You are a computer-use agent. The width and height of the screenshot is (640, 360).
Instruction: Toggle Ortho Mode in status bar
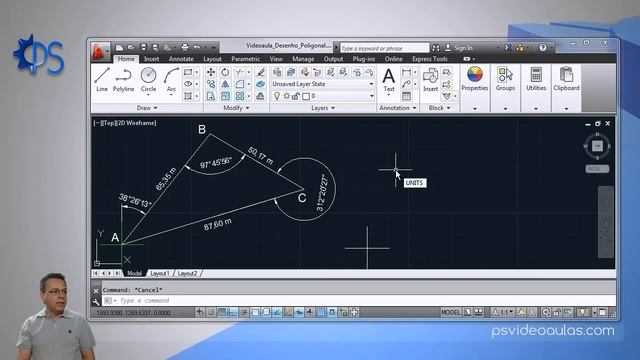click(232, 312)
